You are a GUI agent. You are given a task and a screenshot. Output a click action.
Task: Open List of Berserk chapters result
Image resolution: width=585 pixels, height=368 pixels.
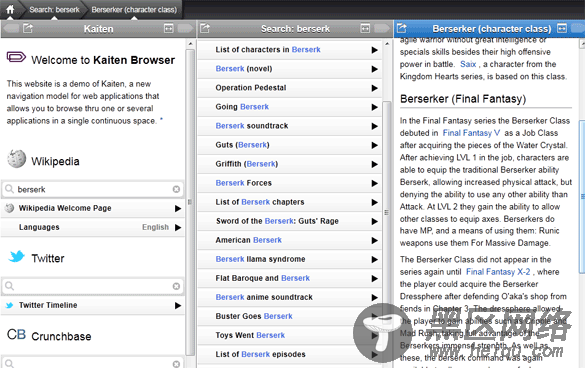click(x=290, y=202)
